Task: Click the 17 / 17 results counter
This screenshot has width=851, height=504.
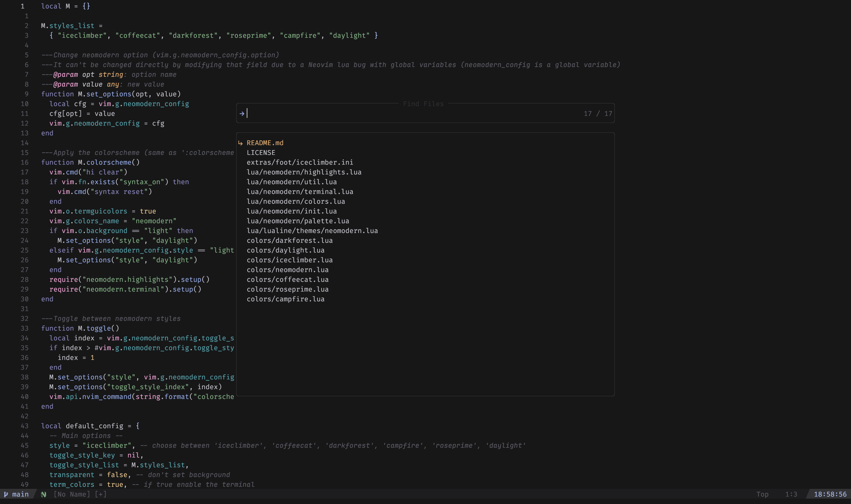Action: [598, 114]
